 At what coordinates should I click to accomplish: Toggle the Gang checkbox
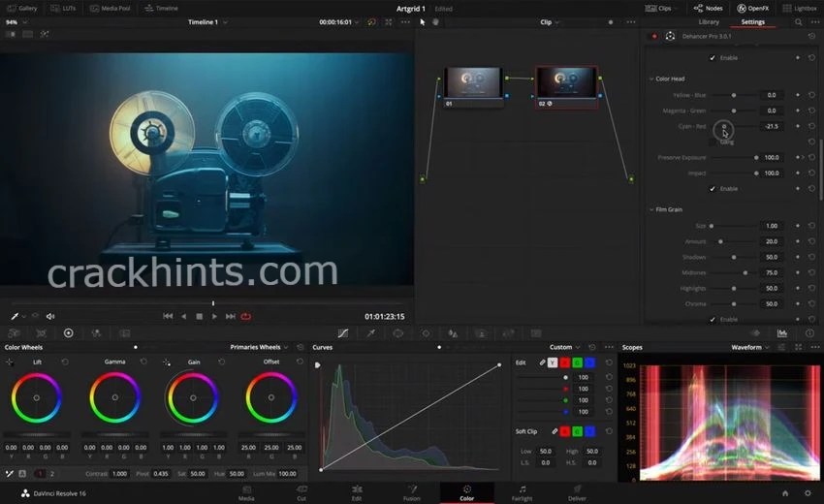coord(713,142)
